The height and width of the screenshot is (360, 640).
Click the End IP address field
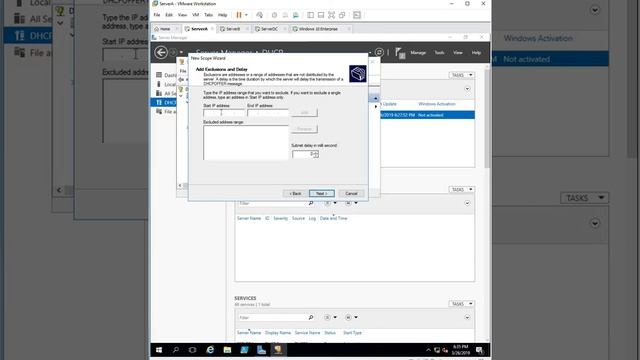pos(268,113)
